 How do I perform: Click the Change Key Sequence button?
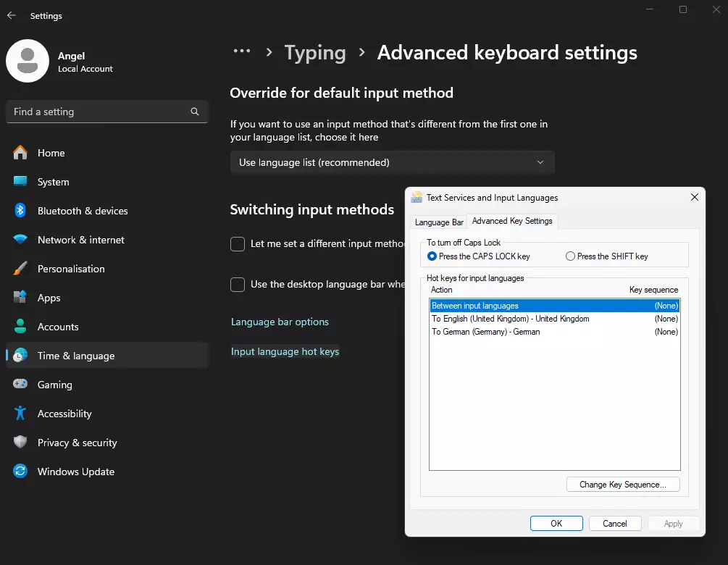coord(623,485)
